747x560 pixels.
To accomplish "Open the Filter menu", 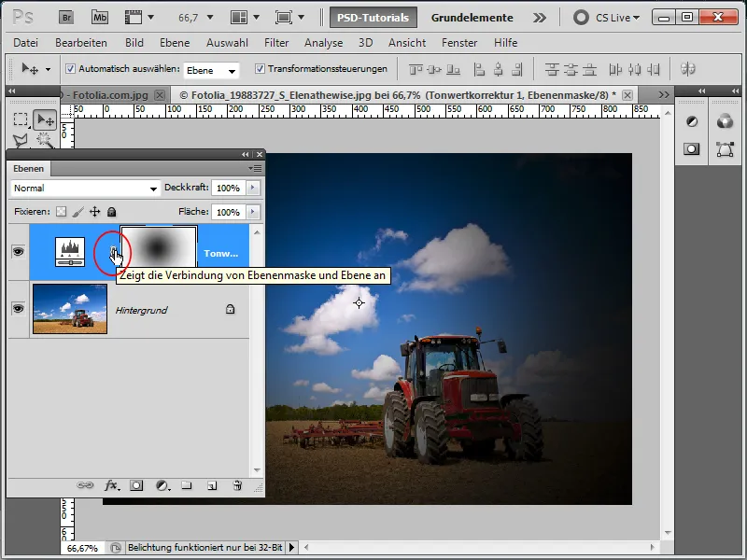I will 276,43.
